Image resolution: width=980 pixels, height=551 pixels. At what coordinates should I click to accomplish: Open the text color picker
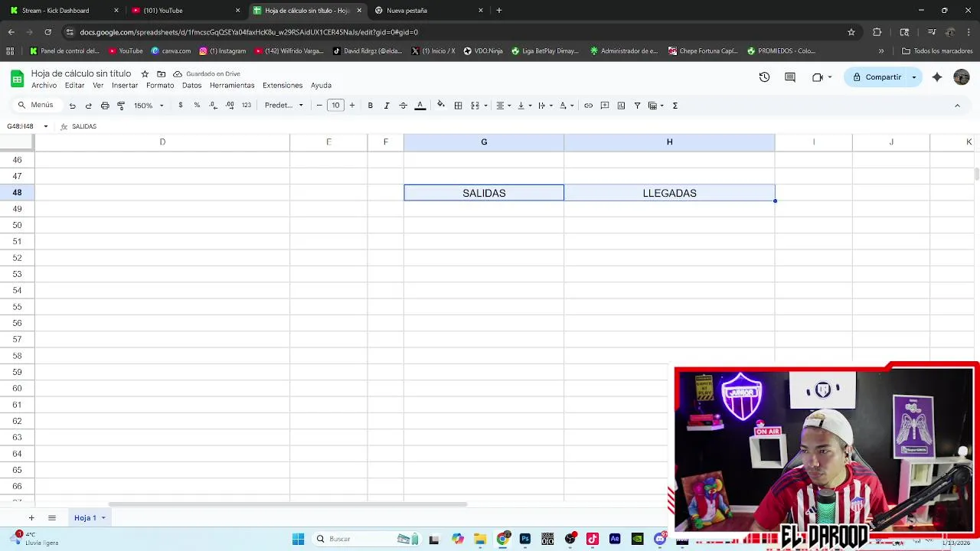pyautogui.click(x=420, y=106)
